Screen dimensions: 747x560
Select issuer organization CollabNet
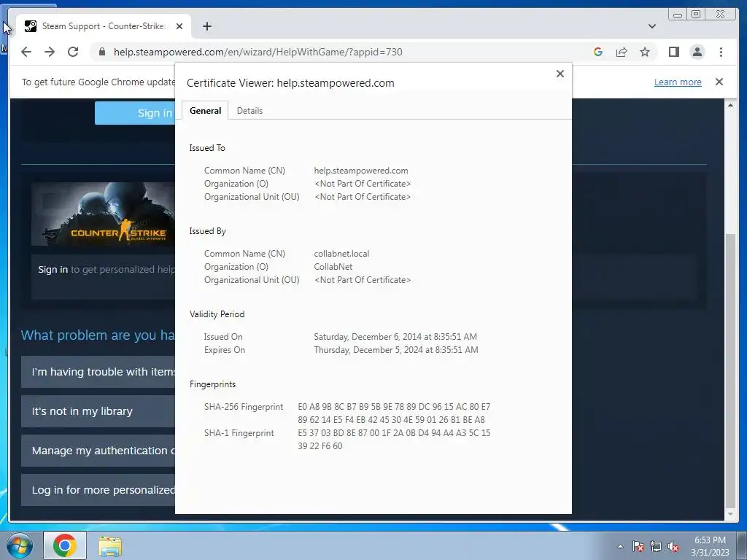click(333, 267)
